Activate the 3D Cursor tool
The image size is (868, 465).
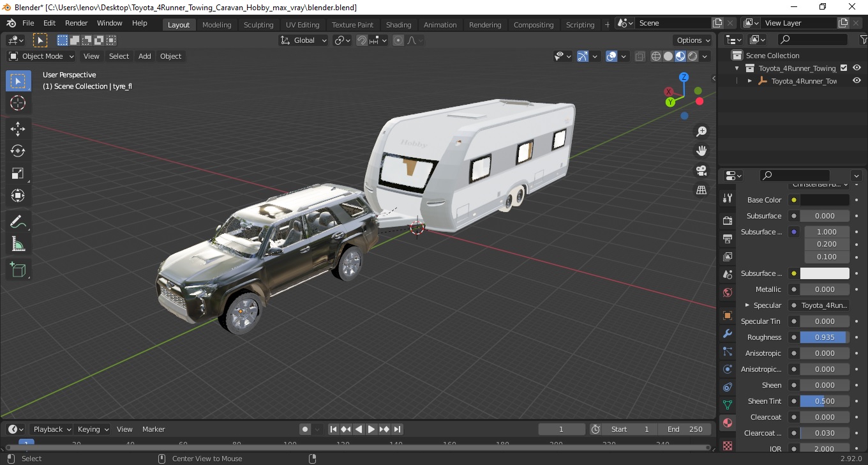pyautogui.click(x=18, y=103)
